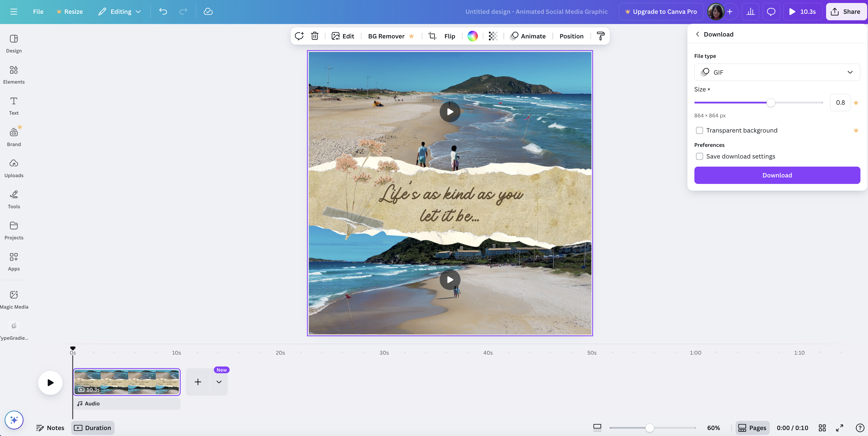Click the Download button
The image size is (868, 436).
pyautogui.click(x=777, y=175)
